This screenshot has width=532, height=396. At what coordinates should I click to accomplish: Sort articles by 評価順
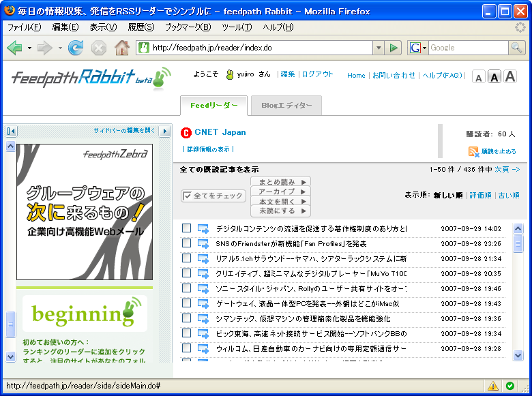pos(480,196)
